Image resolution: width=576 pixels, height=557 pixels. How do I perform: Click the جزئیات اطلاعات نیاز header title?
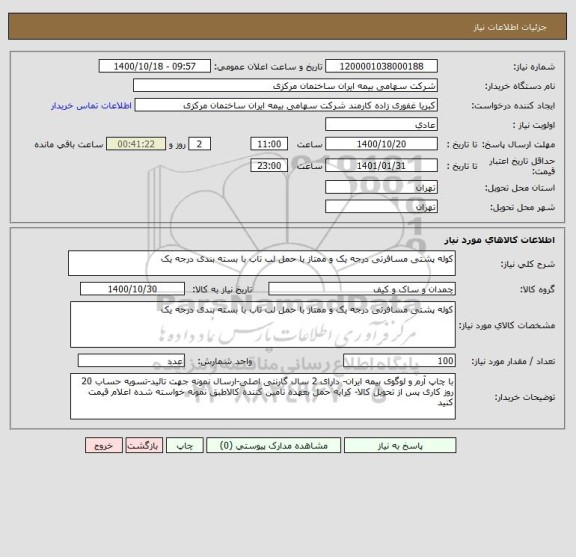pyautogui.click(x=510, y=27)
